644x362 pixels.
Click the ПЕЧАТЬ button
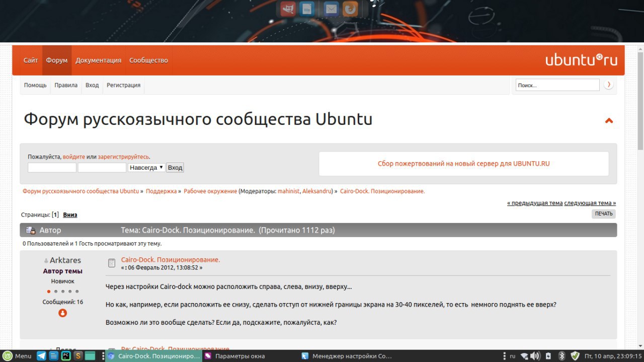click(x=604, y=214)
